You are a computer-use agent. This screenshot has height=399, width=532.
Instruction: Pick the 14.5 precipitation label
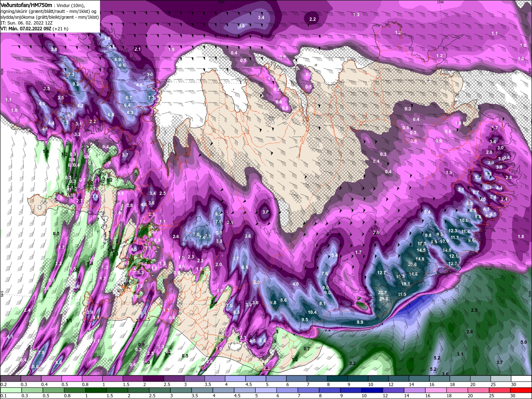[x=421, y=250]
